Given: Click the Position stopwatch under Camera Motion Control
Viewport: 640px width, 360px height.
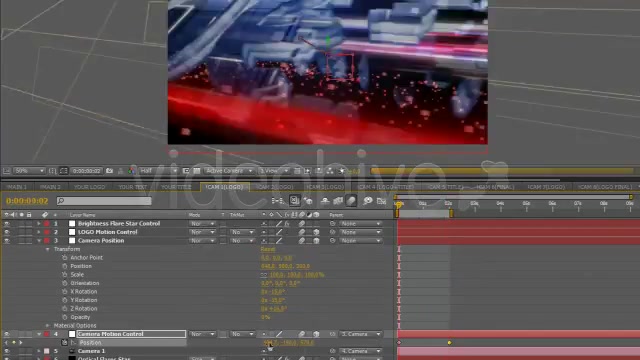Looking at the screenshot, I should (x=64, y=342).
